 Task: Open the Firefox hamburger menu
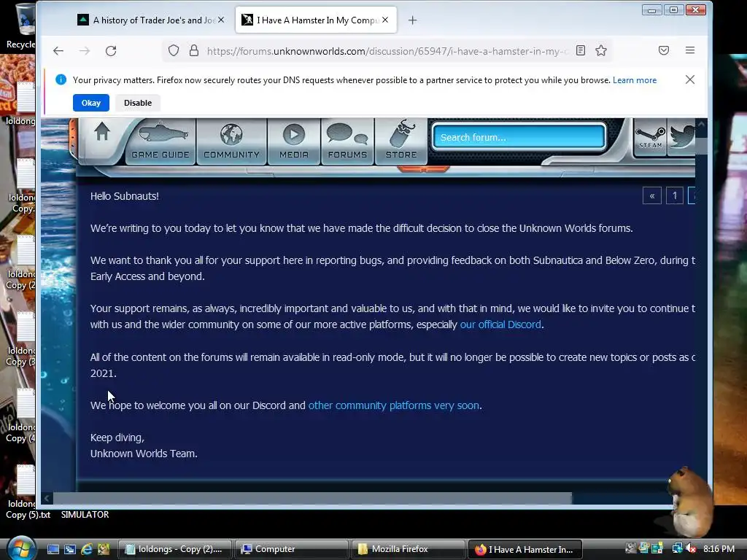click(690, 50)
